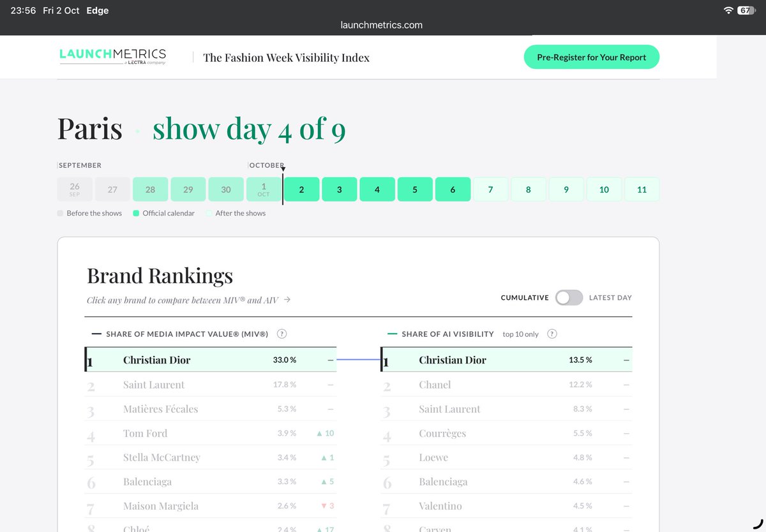Click the Official calendar legend item

tap(163, 213)
